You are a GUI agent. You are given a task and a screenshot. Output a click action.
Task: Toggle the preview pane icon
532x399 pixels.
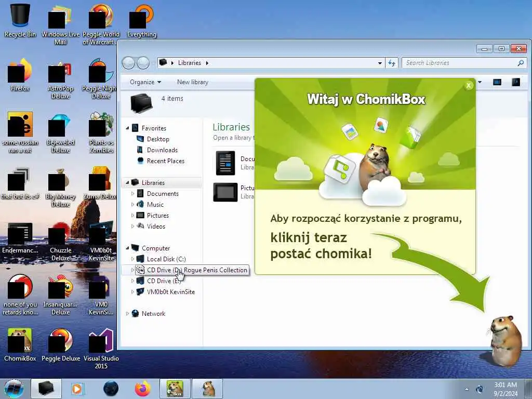[x=497, y=82]
